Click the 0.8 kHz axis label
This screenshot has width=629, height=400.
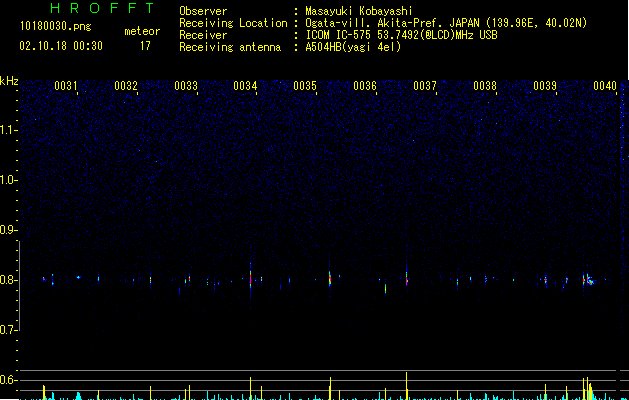(9, 280)
